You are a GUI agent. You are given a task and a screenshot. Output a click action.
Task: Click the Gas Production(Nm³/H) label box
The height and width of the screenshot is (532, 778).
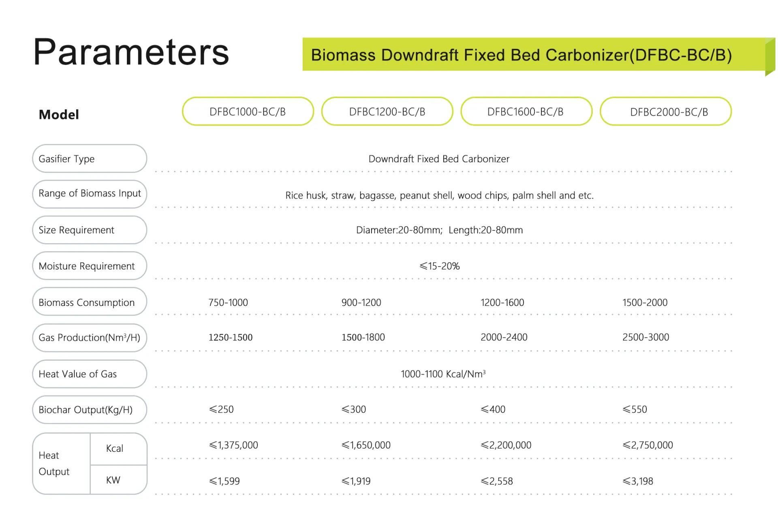click(89, 338)
